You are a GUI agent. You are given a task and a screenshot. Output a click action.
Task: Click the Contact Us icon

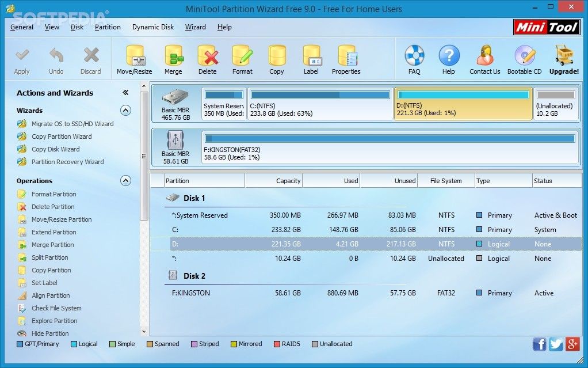(485, 55)
